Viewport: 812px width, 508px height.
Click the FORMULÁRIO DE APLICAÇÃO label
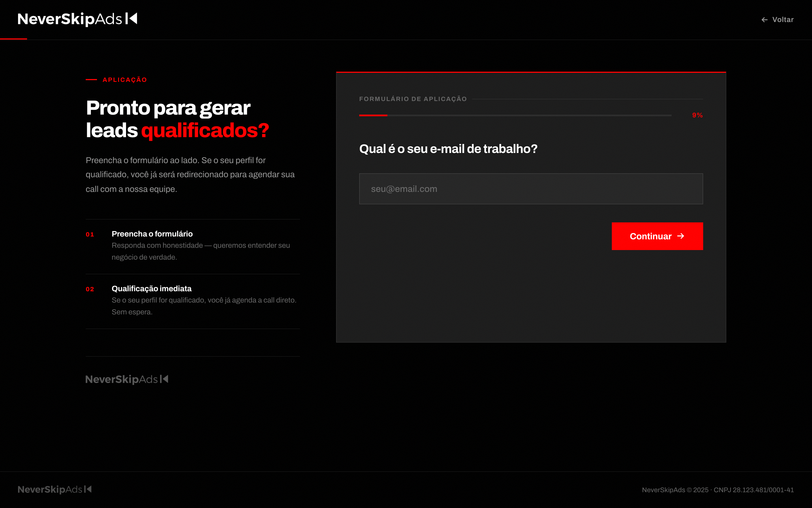413,99
